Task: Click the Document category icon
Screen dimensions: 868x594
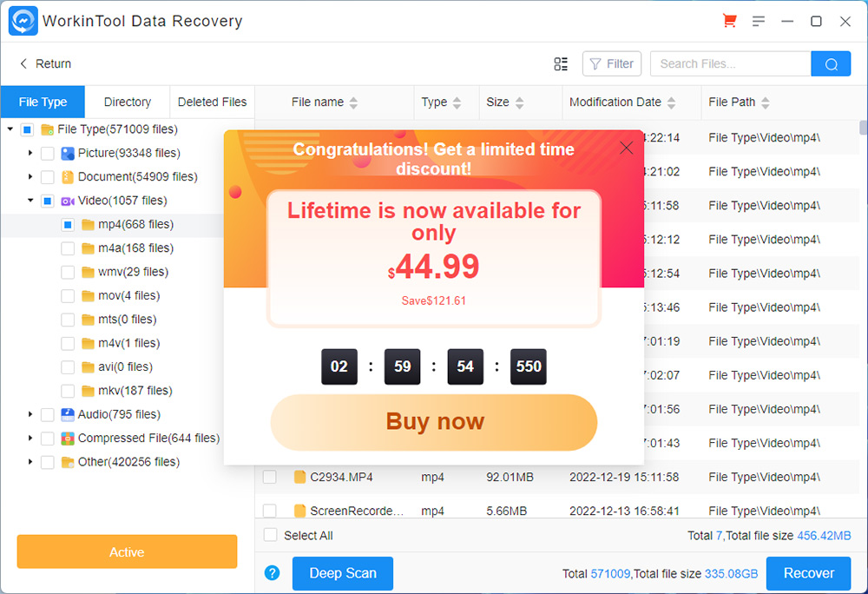Action: point(68,176)
